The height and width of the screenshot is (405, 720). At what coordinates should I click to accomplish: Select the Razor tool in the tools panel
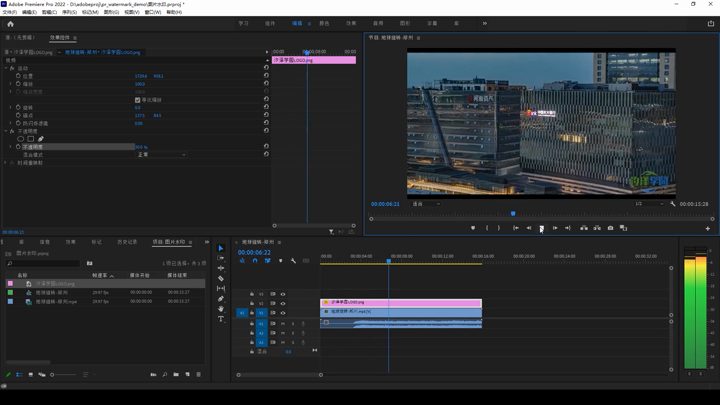(221, 278)
